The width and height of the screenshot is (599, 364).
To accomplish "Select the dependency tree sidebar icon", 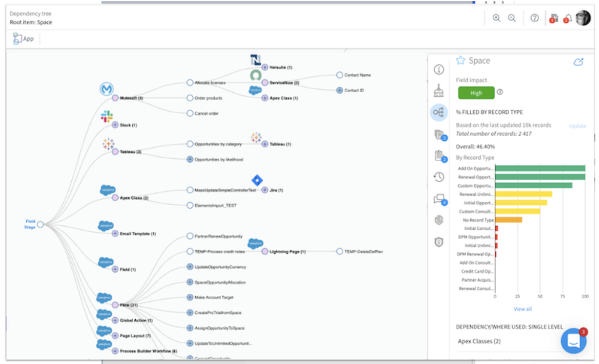I will pos(439,112).
